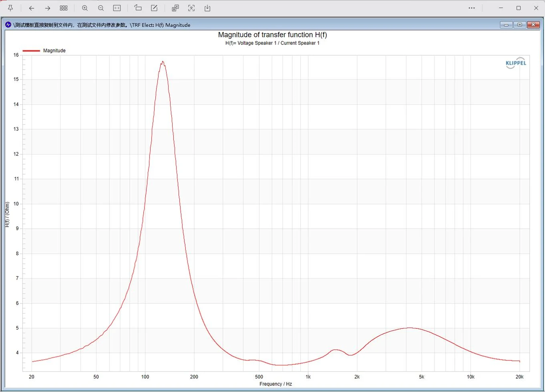Screen dimensions: 545x392
Task: Show image at 1:1 actual size
Action: 117,8
